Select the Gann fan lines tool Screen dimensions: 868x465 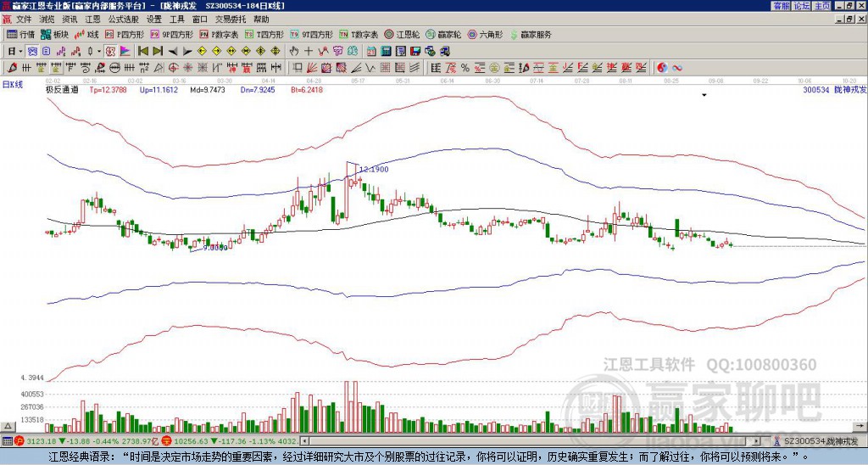pos(312,68)
